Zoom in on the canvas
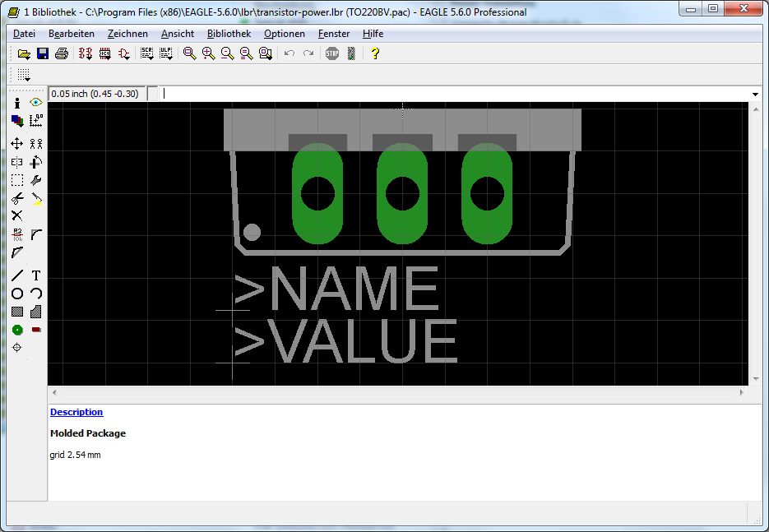This screenshot has width=769, height=532. [208, 53]
